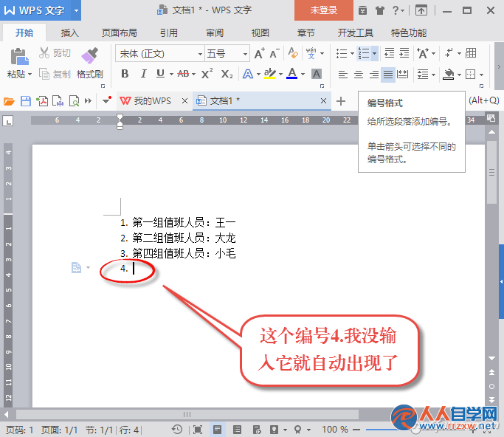504x437 pixels.
Task: Increase font size with A+ icon
Action: point(260,53)
